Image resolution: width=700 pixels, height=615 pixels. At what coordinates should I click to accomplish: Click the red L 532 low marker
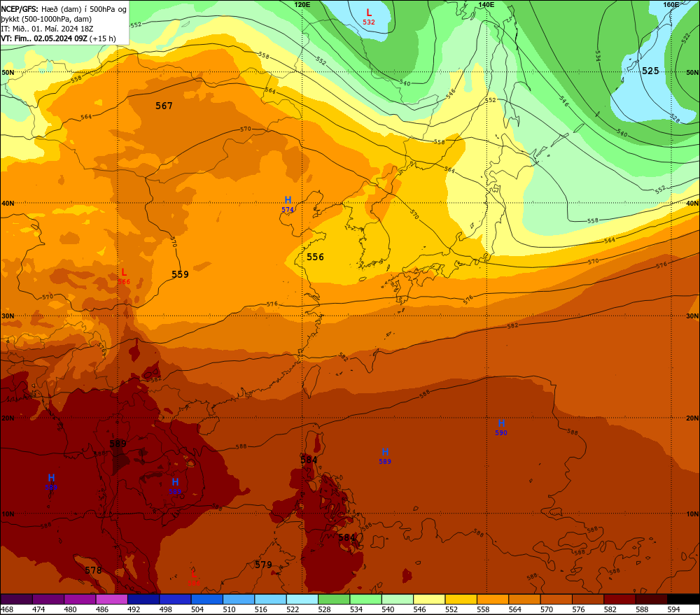pyautogui.click(x=369, y=17)
